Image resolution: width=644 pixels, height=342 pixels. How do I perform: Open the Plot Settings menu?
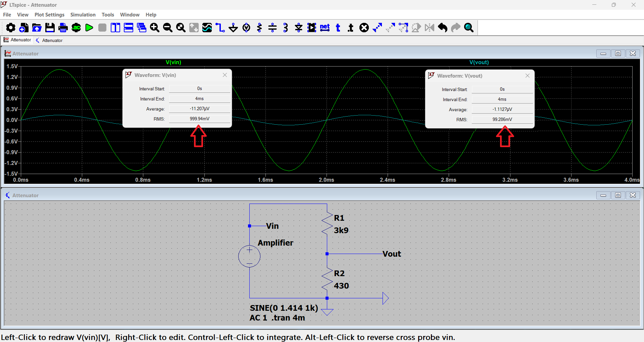point(49,15)
